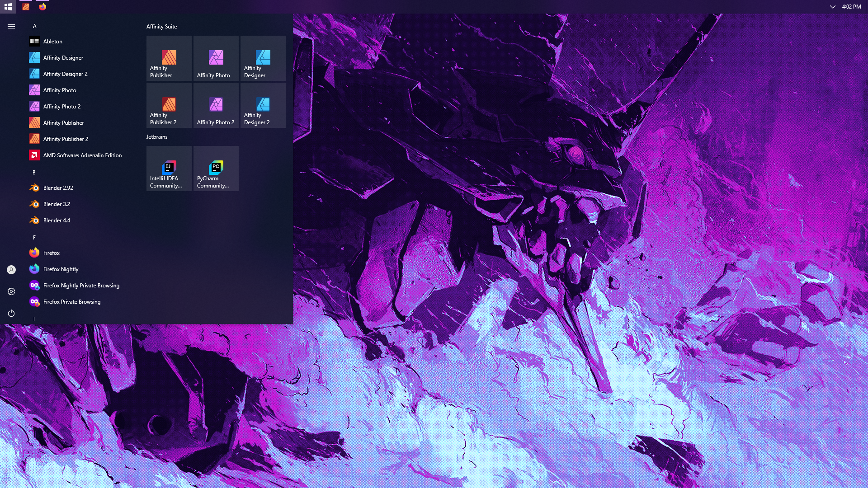Click the Affinity Suite group title
Viewport: 868px width, 488px height.
(x=161, y=27)
